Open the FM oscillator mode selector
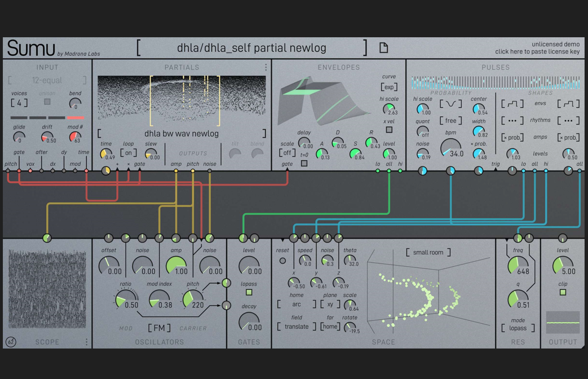The image size is (588, 379). point(159,328)
